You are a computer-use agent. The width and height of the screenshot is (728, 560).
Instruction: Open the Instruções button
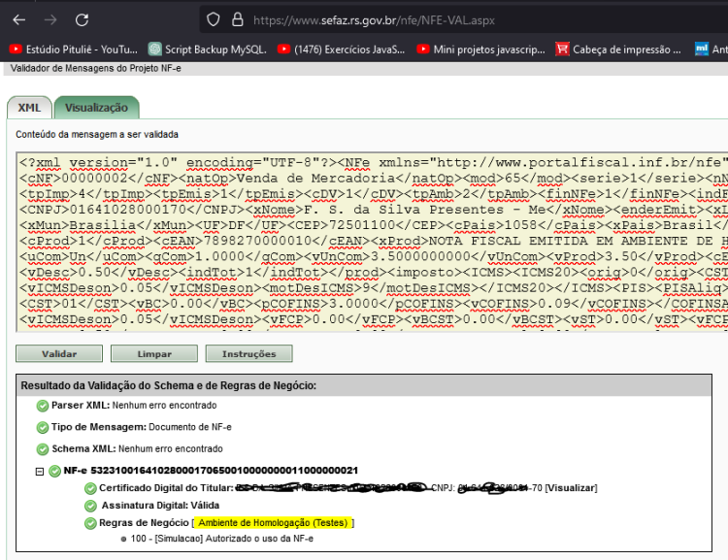[248, 354]
